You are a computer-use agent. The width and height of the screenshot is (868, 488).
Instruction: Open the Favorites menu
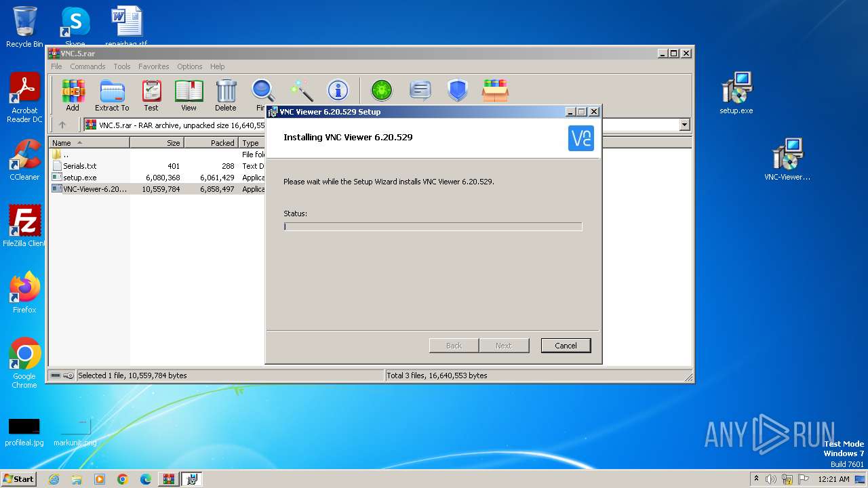[x=154, y=66]
